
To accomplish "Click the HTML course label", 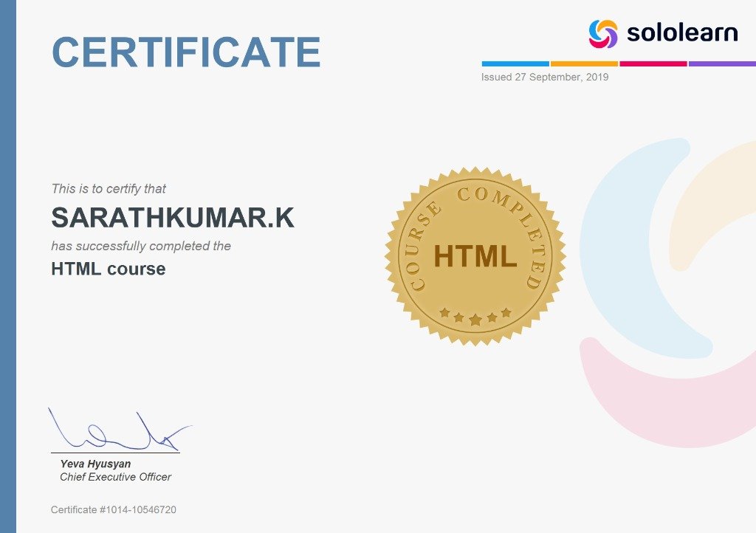I will [x=107, y=269].
